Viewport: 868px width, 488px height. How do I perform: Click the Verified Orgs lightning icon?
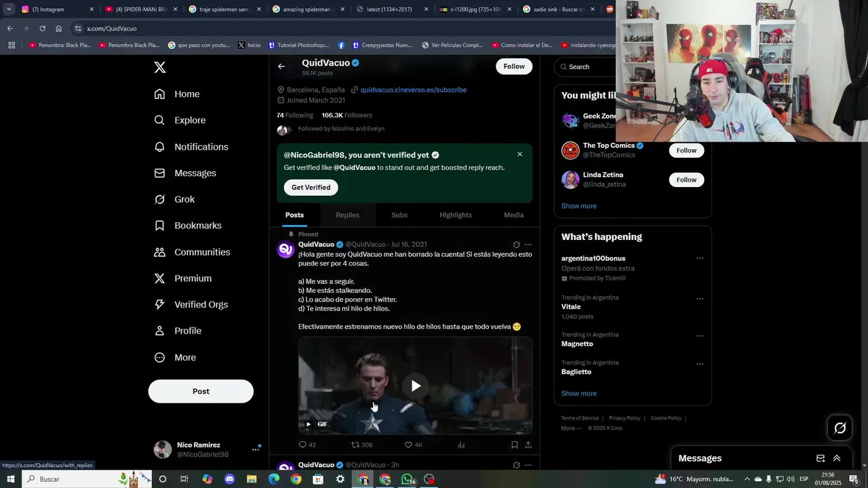[159, 304]
